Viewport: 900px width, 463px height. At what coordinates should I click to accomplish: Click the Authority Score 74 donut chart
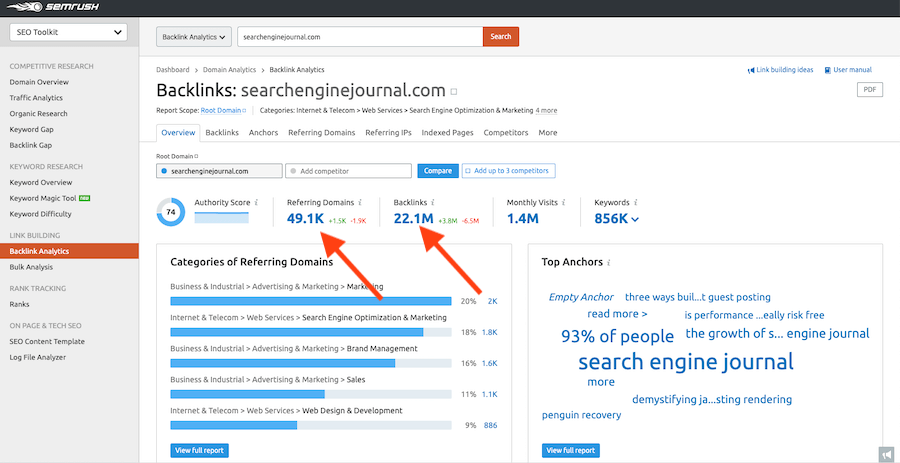click(x=171, y=212)
